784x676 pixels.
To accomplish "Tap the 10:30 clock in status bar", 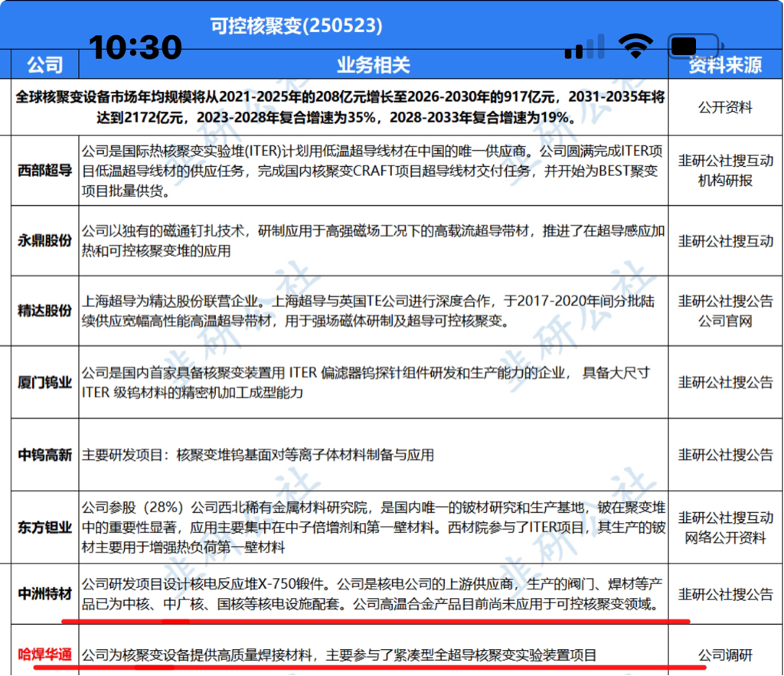I will (x=136, y=47).
